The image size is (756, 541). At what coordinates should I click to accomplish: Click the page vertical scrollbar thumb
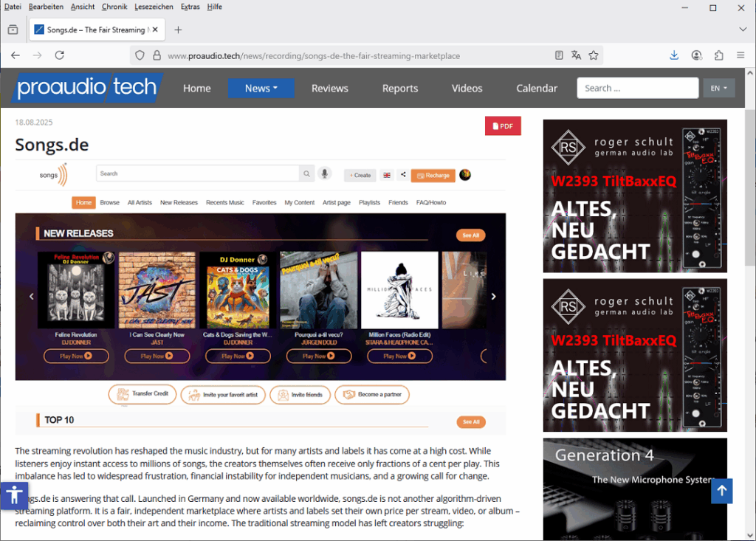(750, 187)
